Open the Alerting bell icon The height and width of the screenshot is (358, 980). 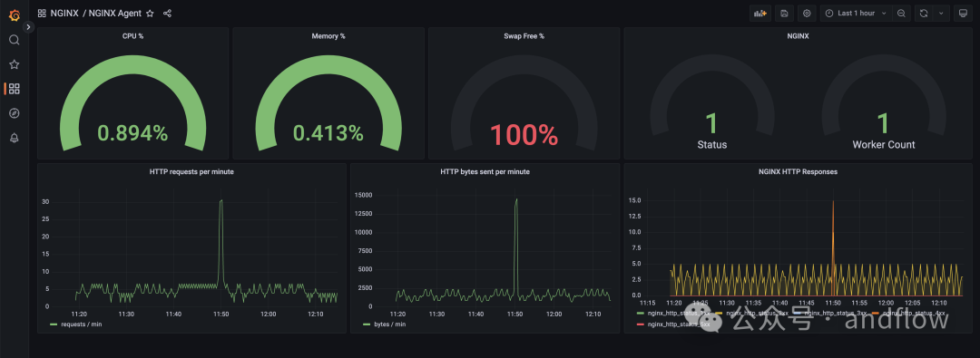[x=14, y=138]
